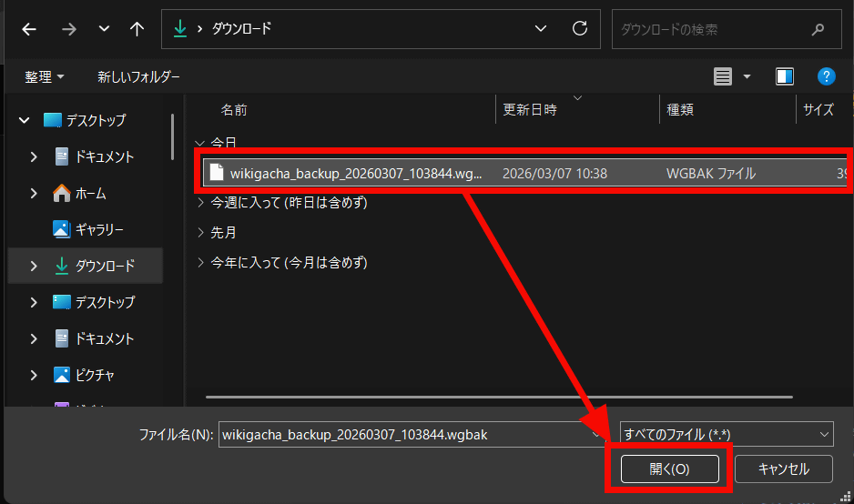Expand the ホーム tree node
The image size is (854, 504).
[34, 193]
